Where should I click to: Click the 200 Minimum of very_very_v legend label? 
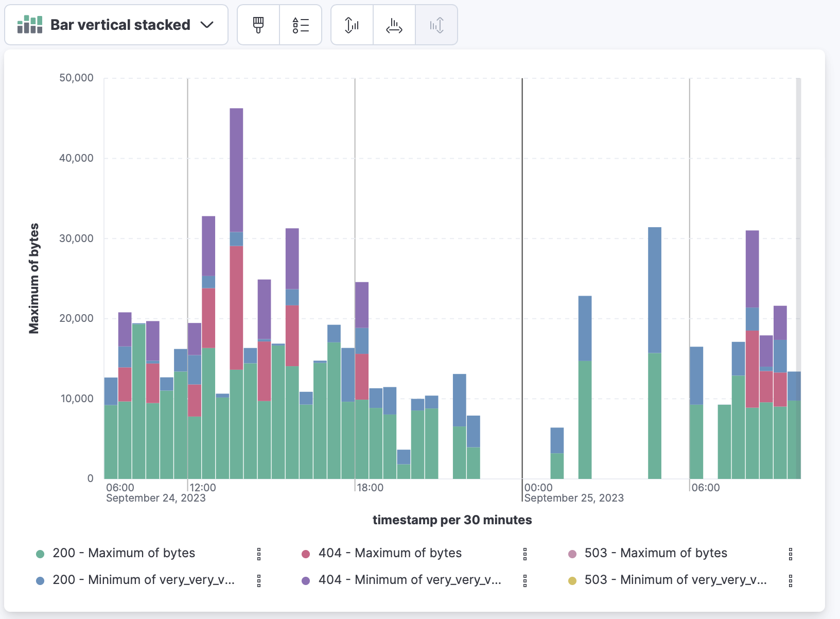pos(144,580)
